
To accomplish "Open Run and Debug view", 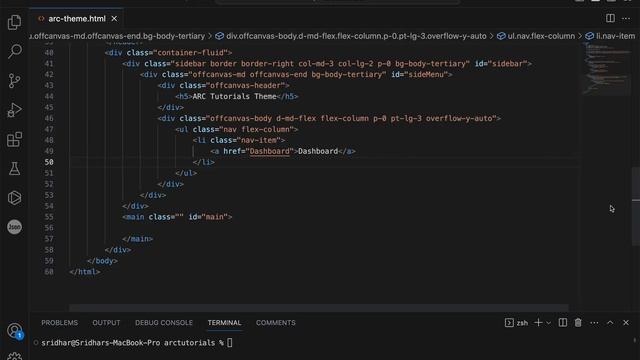I will pos(14,110).
